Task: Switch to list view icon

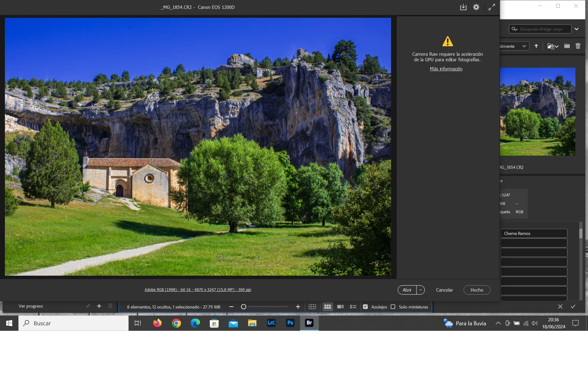Action: pyautogui.click(x=353, y=307)
